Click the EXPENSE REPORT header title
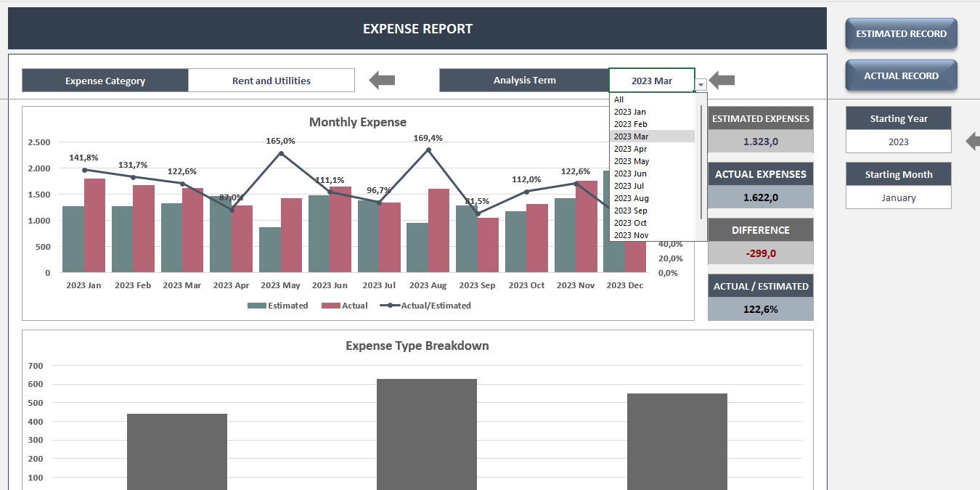 point(417,29)
